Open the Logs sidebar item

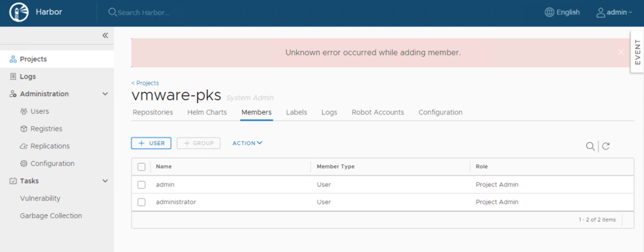pyautogui.click(x=28, y=77)
